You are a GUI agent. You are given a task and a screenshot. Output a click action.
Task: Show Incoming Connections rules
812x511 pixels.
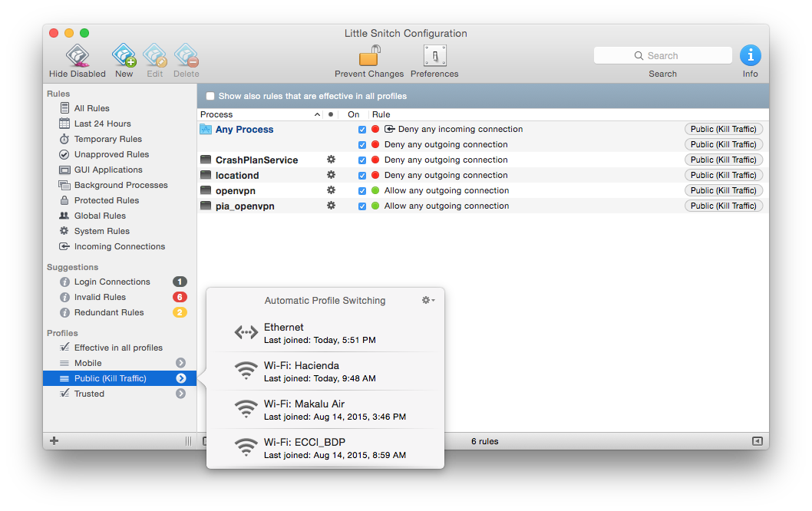(x=119, y=247)
